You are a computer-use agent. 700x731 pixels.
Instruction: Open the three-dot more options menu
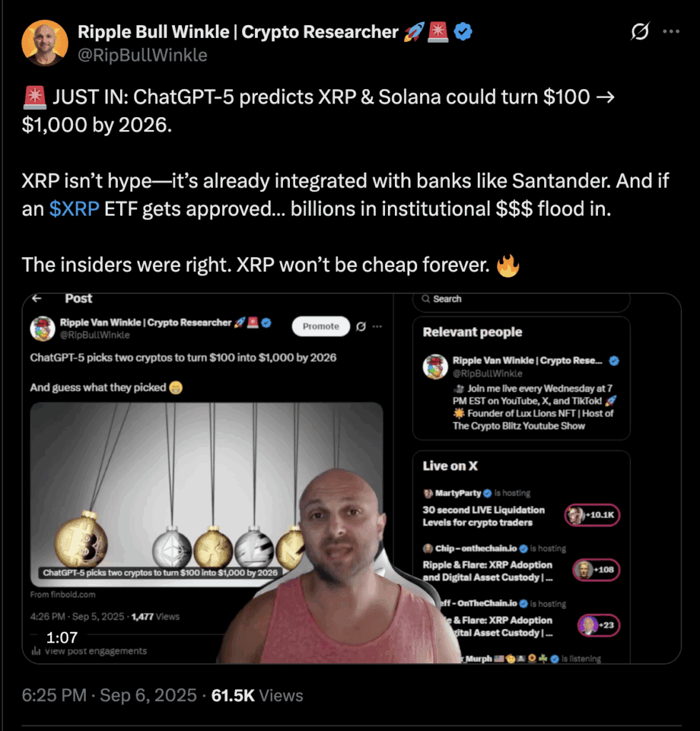pos(671,31)
